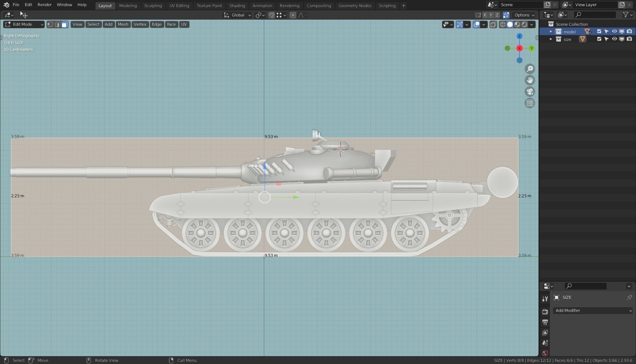Toggle Y axis mirror
636x364 pixels.
click(x=491, y=15)
